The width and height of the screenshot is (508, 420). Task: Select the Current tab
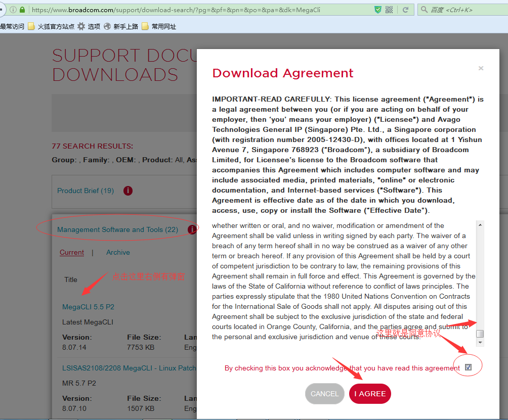[72, 252]
